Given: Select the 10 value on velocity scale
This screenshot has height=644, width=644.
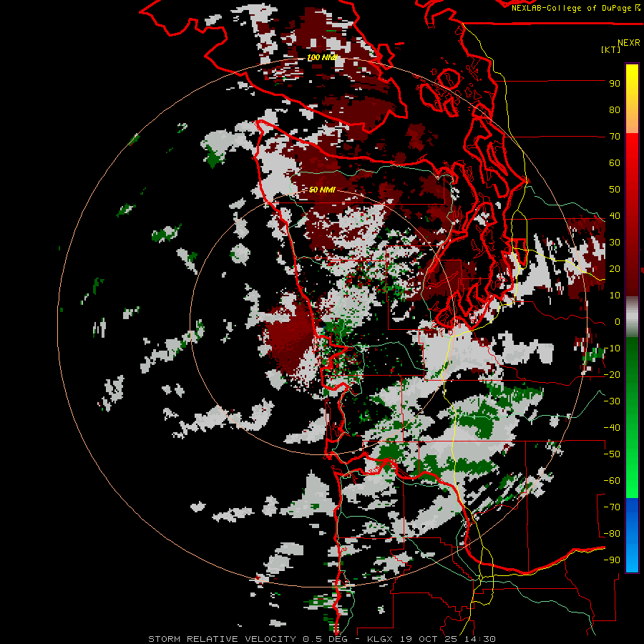Looking at the screenshot, I should 615,296.
